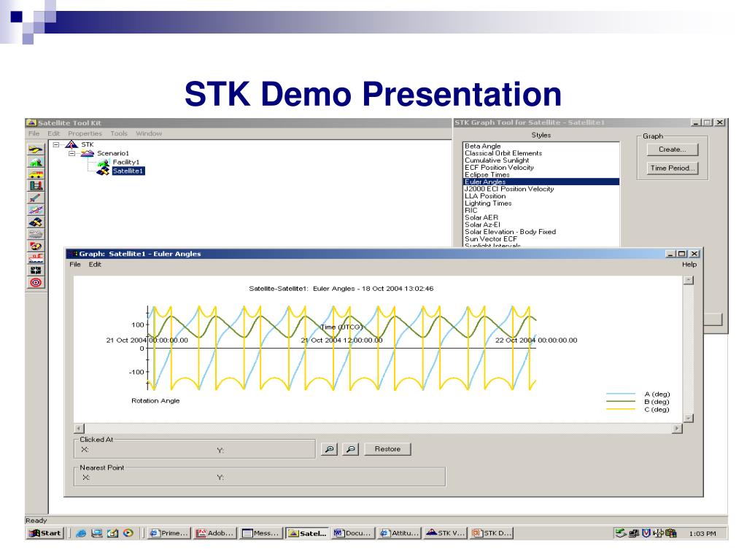Open the Edit menu in Satellite Tool Kit
The width and height of the screenshot is (747, 560).
[x=53, y=133]
